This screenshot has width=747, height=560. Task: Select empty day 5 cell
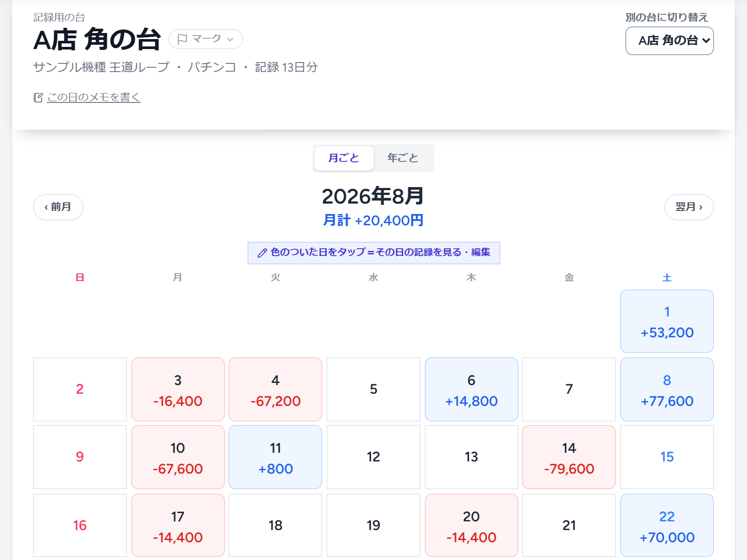pyautogui.click(x=373, y=389)
